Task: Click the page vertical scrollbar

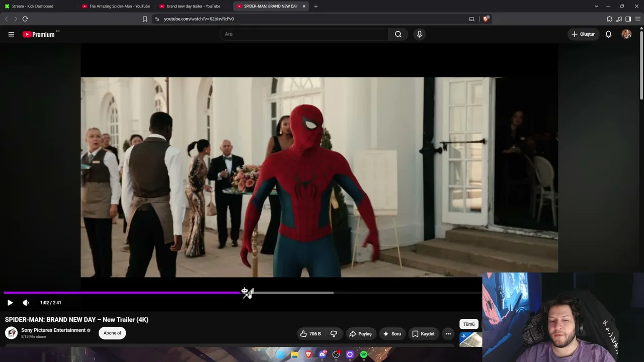Action: click(x=641, y=65)
